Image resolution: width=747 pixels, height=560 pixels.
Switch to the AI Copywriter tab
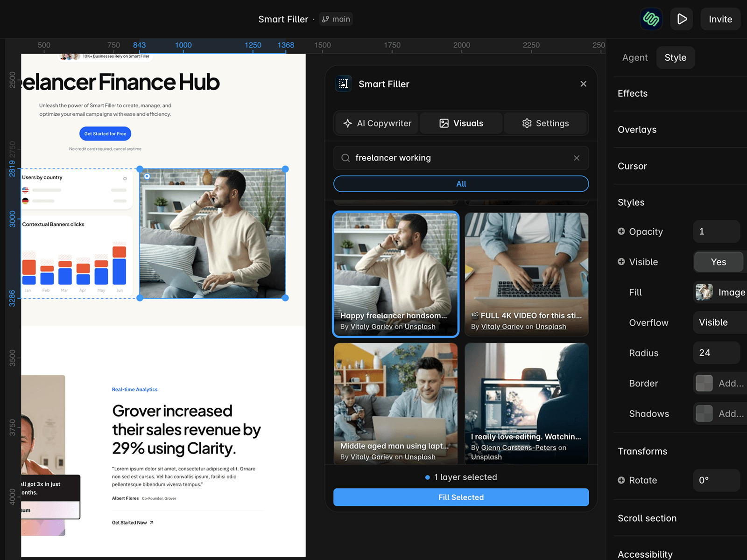(x=377, y=123)
